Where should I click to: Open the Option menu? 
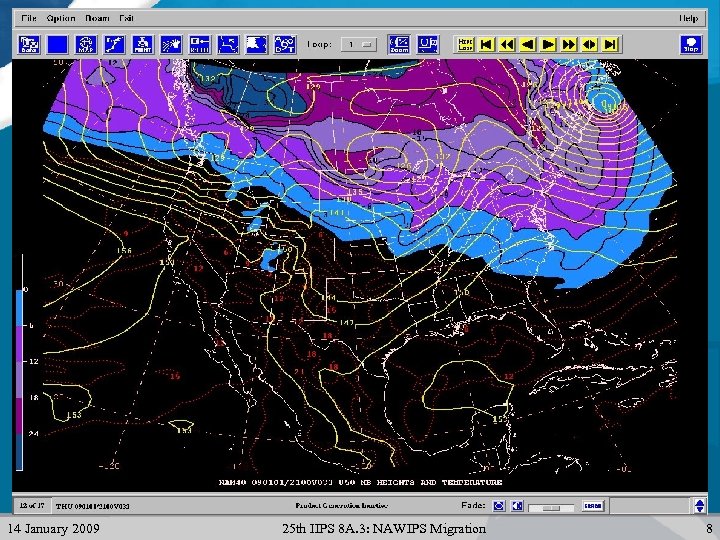[x=61, y=18]
